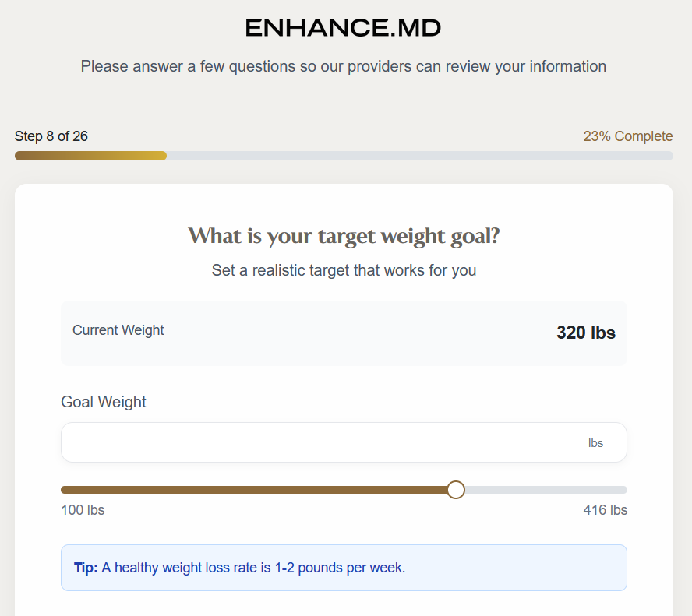692x616 pixels.
Task: Click the filled brown slider track portion
Action: click(x=257, y=490)
